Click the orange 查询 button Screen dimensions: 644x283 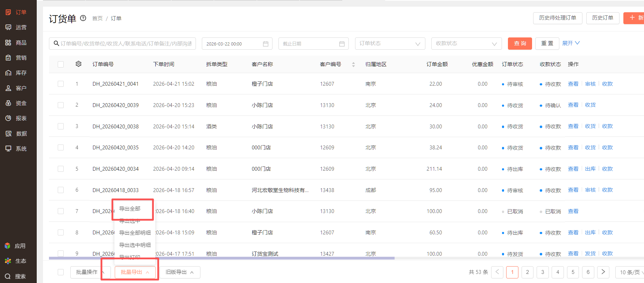click(x=520, y=43)
